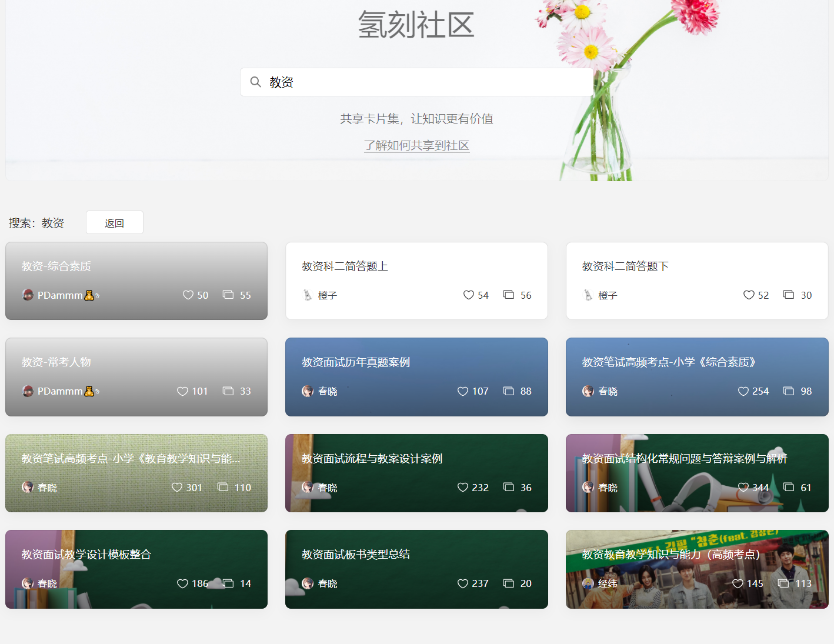The image size is (834, 644).
Task: Click the 橙子 avatar on 教资科二简答题上 card
Action: [308, 295]
